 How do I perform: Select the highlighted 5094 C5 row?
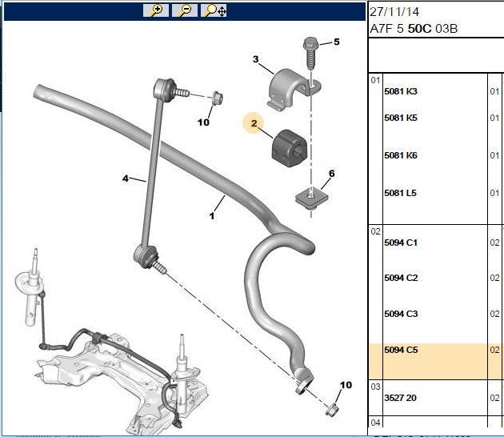coord(436,362)
